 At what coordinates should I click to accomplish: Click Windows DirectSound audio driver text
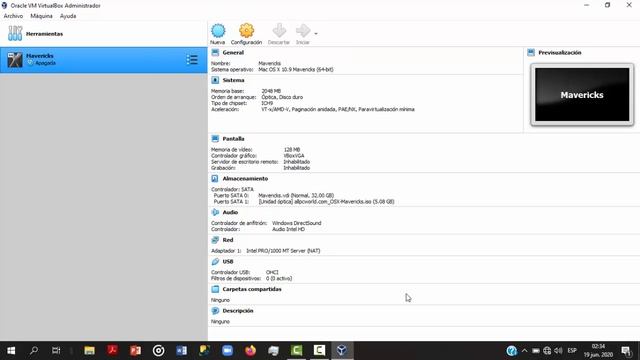297,223
